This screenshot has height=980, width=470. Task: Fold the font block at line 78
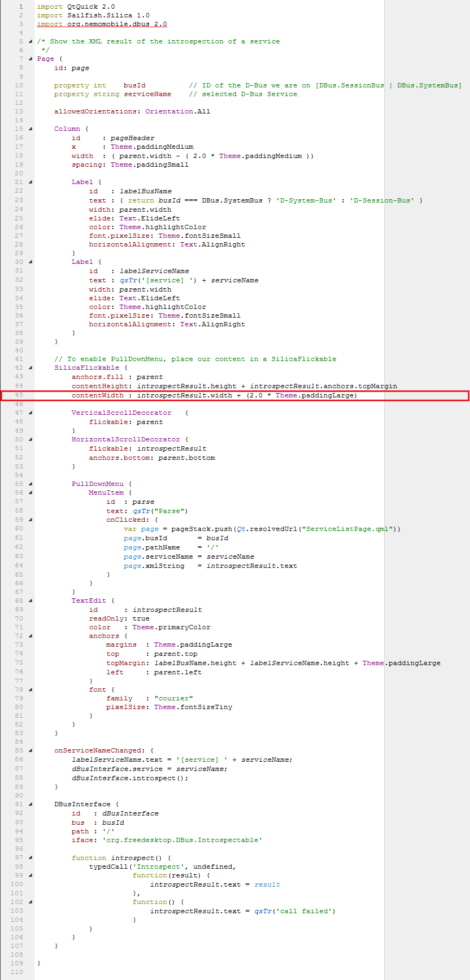pos(30,690)
